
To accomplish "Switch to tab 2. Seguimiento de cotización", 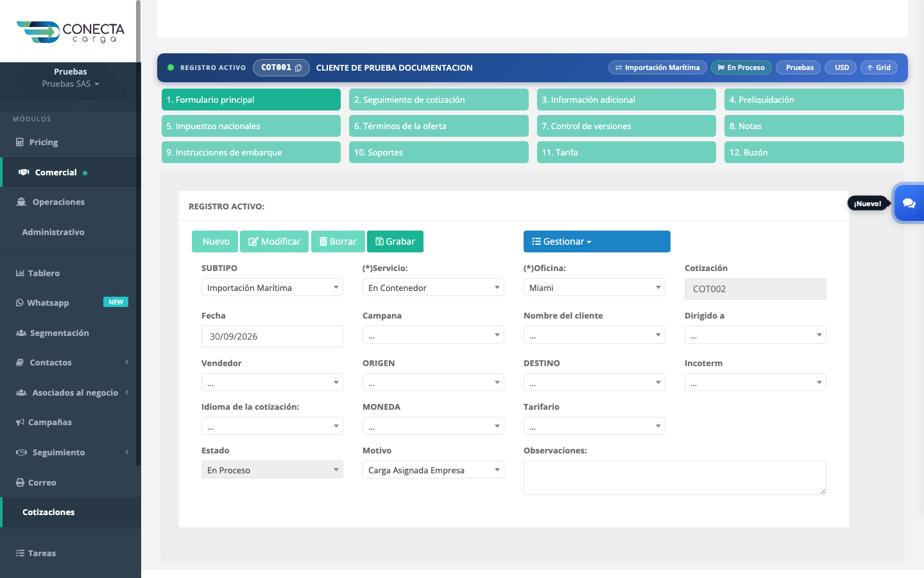I will (x=439, y=100).
